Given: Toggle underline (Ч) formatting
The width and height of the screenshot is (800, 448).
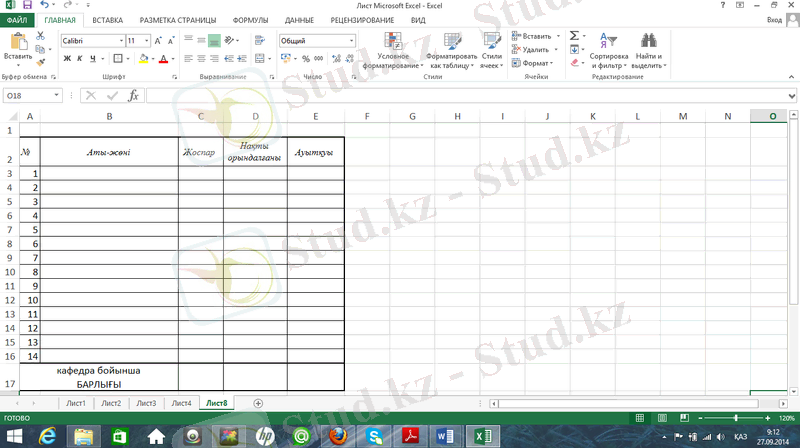Looking at the screenshot, I should click(x=93, y=59).
